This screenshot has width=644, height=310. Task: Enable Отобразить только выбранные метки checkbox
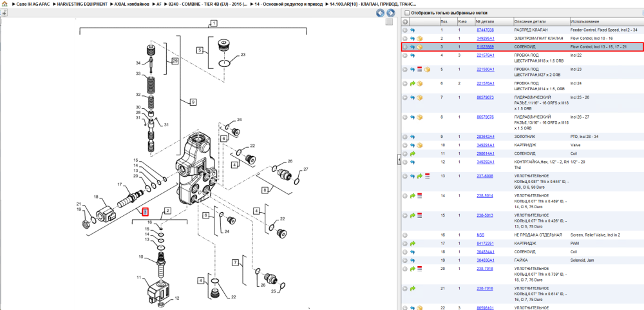407,13
